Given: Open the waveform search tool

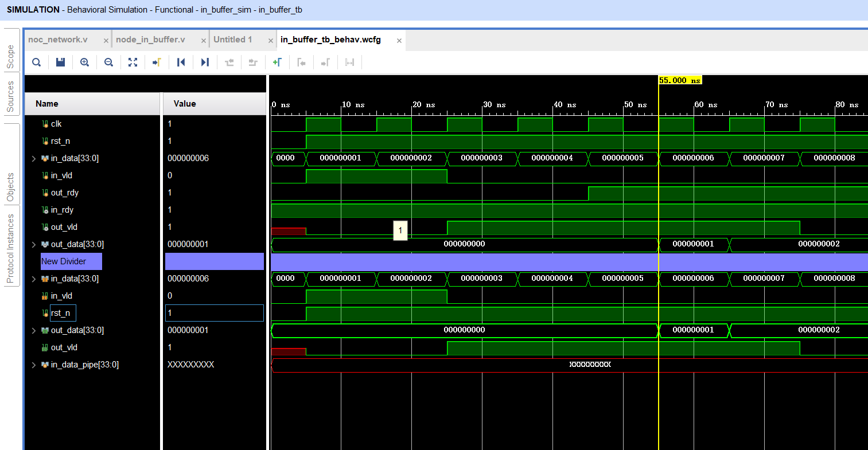Looking at the screenshot, I should [36, 62].
